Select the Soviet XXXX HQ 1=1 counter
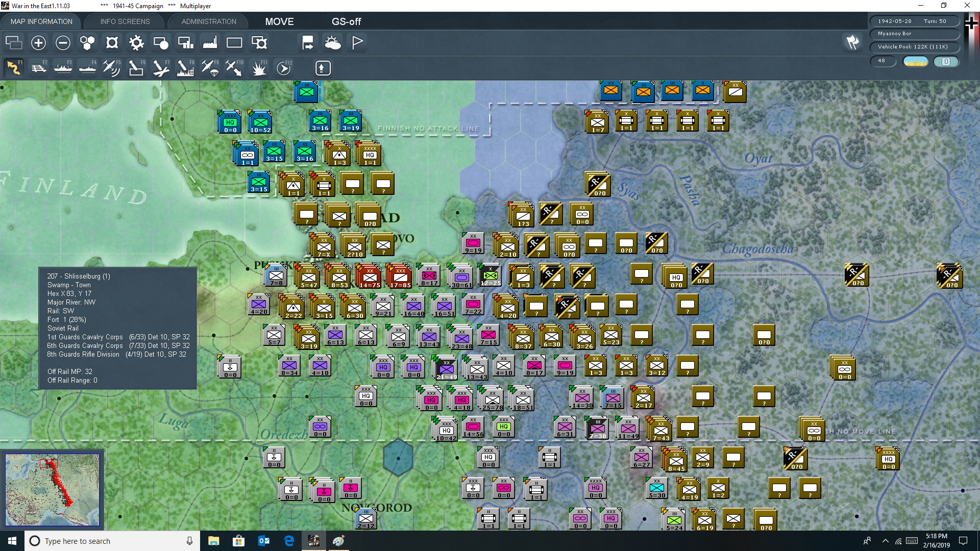Screen dimensions: 980x551 pos(370,154)
